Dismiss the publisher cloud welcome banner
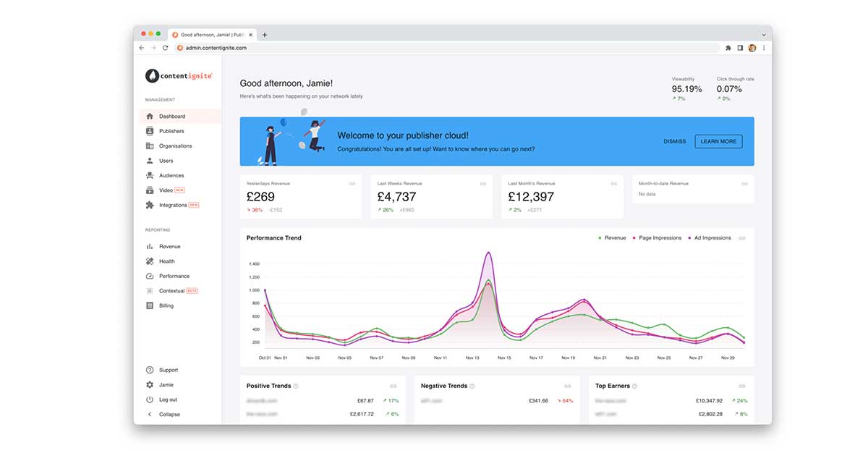This screenshot has width=868, height=456. 674,141
